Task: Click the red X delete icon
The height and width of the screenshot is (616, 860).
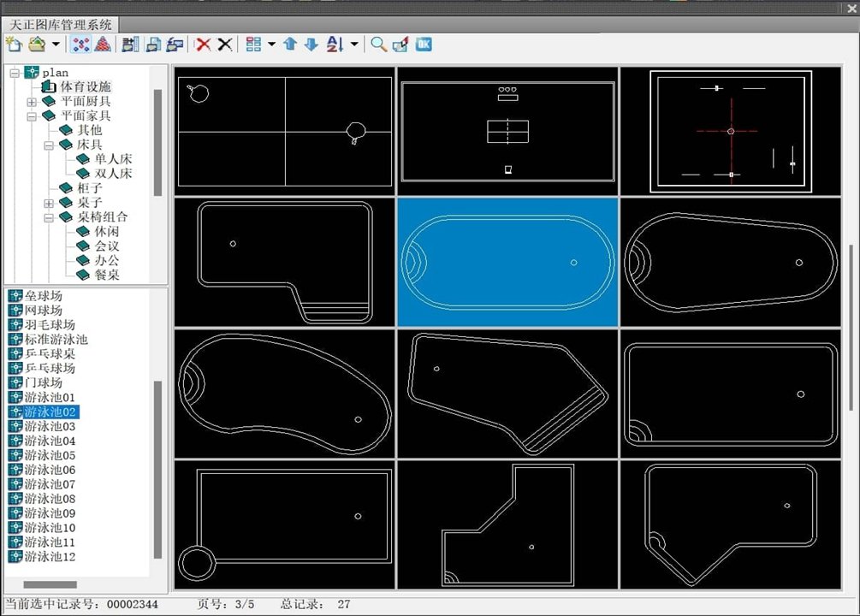Action: pos(204,44)
